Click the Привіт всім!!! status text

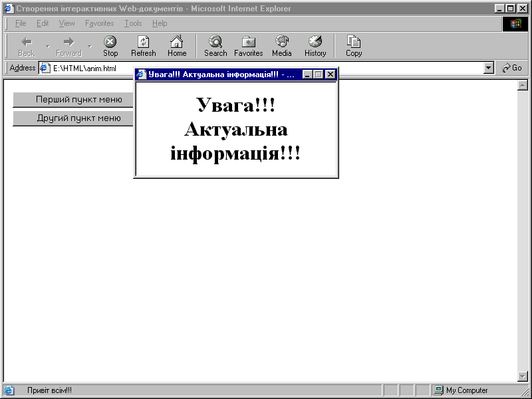point(49,390)
